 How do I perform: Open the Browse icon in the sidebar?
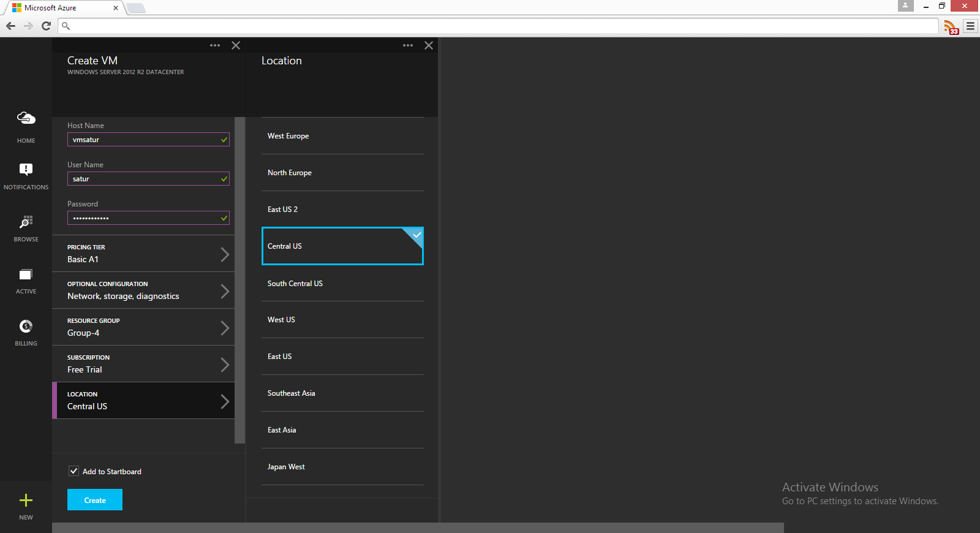tap(26, 221)
